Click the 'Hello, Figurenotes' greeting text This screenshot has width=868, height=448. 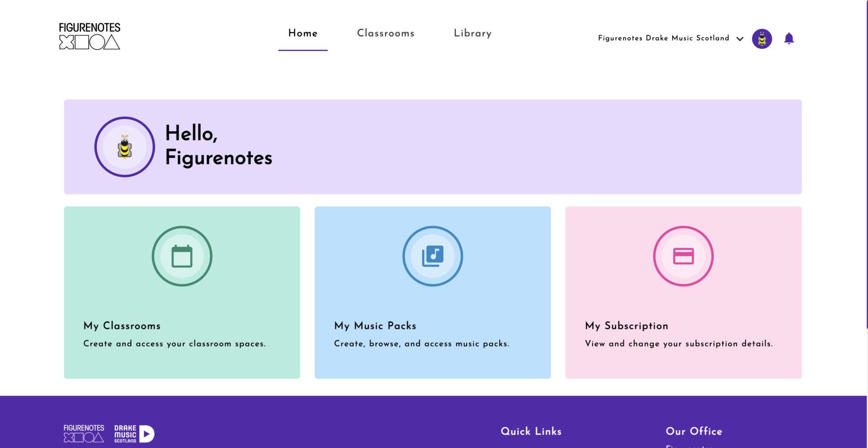pyautogui.click(x=219, y=146)
